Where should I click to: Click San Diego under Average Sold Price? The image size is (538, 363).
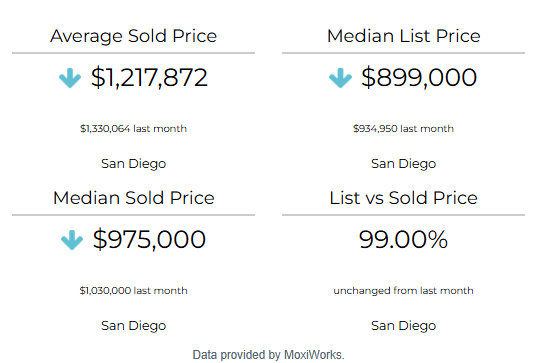pyautogui.click(x=133, y=164)
